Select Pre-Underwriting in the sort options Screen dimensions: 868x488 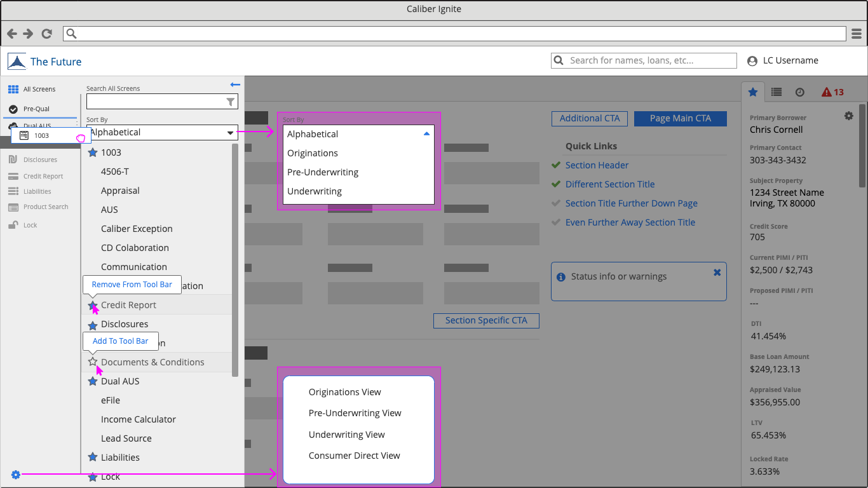(323, 172)
